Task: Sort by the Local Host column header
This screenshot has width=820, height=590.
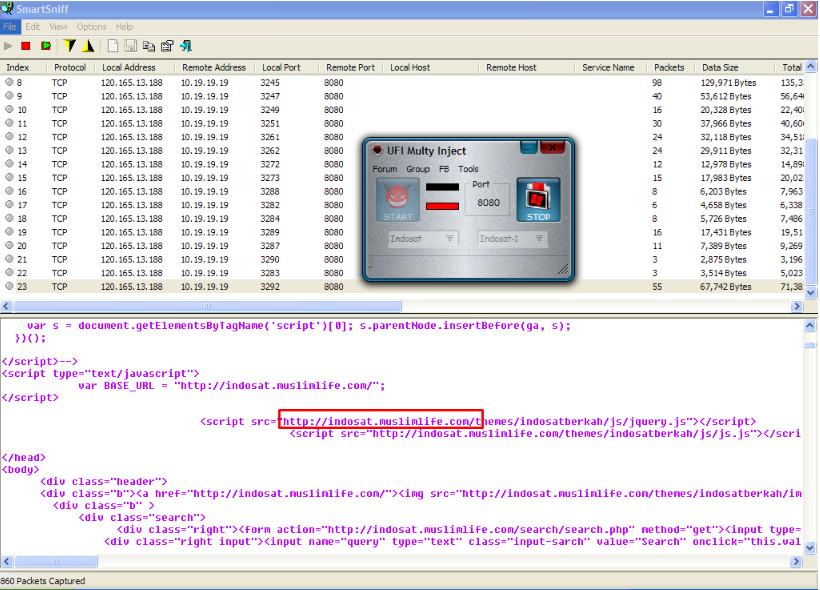Action: coord(431,67)
